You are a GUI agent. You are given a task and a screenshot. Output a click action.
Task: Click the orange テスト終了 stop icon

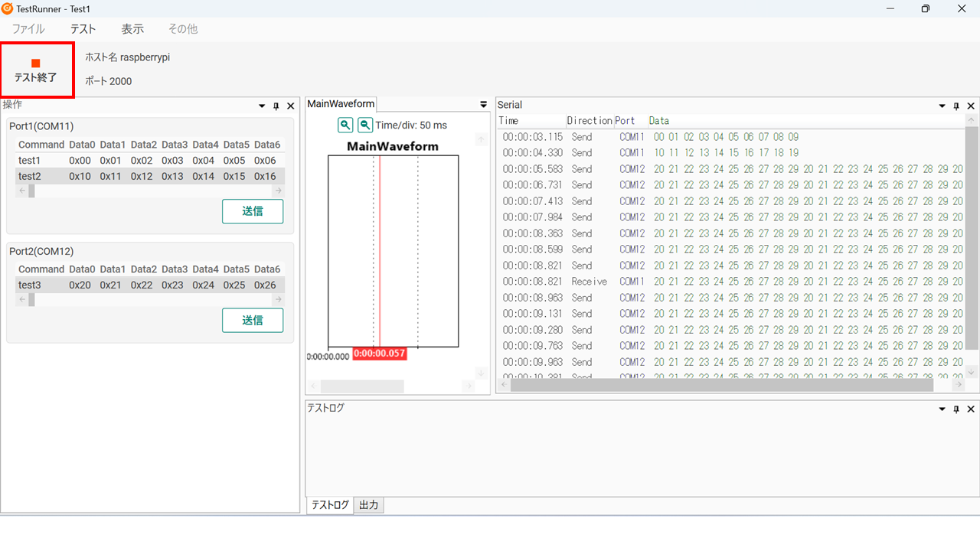(x=34, y=65)
